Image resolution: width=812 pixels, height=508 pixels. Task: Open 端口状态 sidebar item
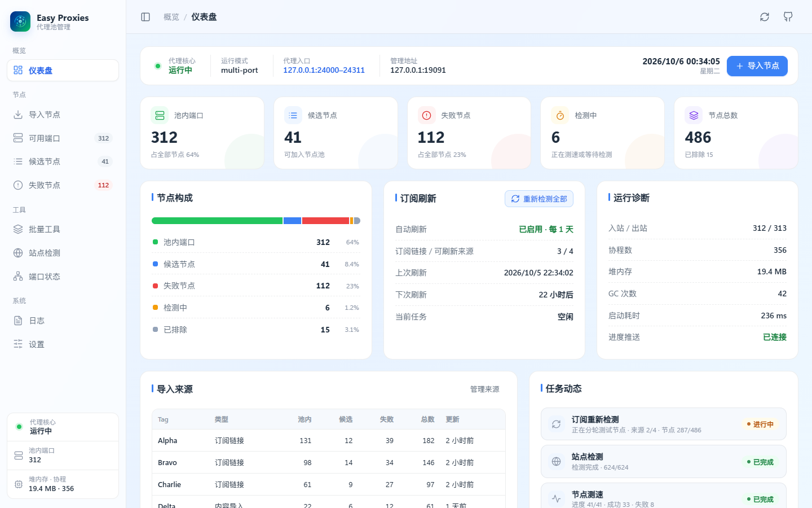coord(63,277)
